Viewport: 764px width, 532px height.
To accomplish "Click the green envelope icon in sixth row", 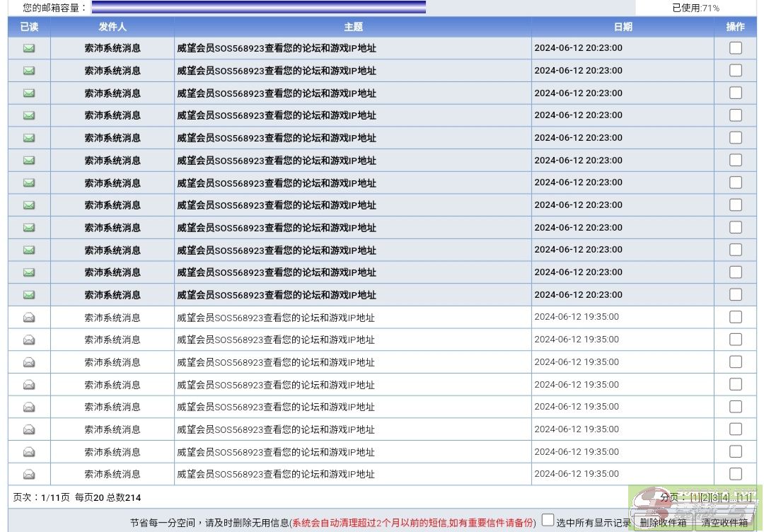I will [29, 161].
